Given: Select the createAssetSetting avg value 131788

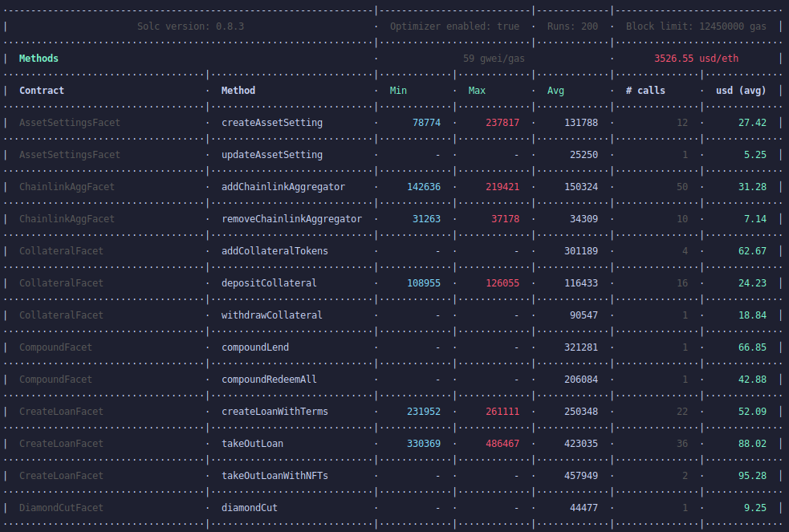Looking at the screenshot, I should pos(581,123).
